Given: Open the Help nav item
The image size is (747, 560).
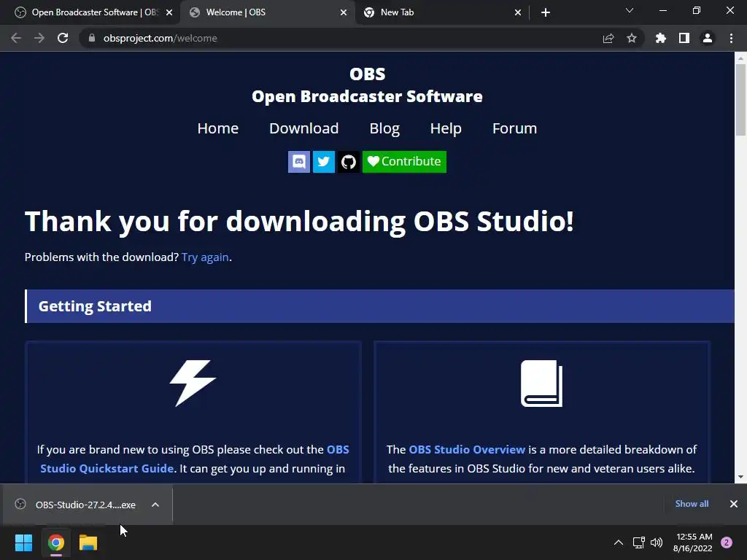Looking at the screenshot, I should pyautogui.click(x=446, y=128).
